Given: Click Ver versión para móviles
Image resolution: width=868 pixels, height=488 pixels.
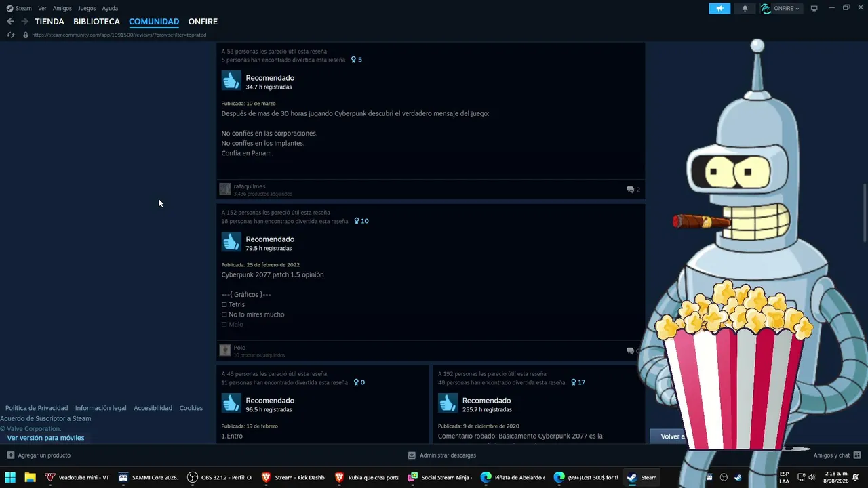Looking at the screenshot, I should (45, 438).
